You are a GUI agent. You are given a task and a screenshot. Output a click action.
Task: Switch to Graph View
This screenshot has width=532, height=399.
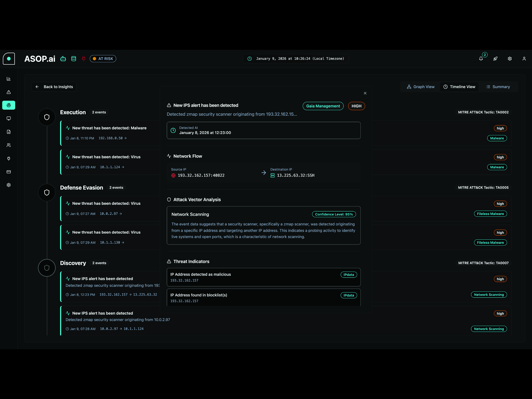[420, 87]
